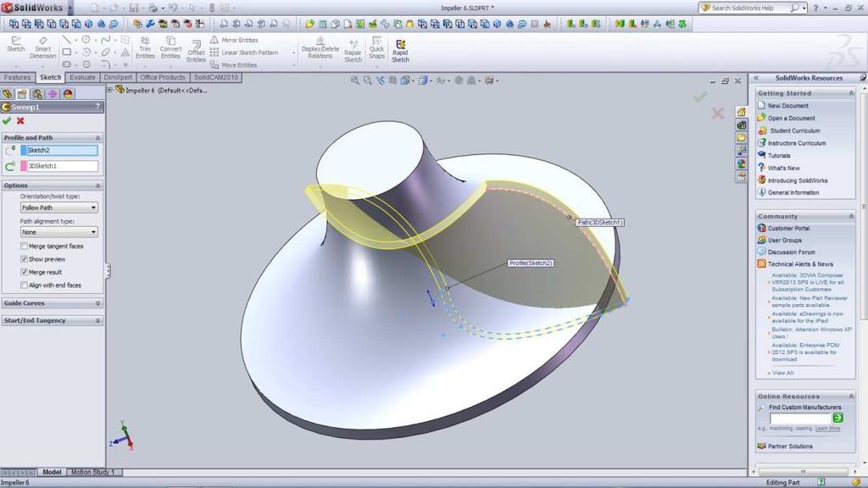This screenshot has height=488, width=868.
Task: Open the Design Library task pane tab
Action: click(741, 125)
